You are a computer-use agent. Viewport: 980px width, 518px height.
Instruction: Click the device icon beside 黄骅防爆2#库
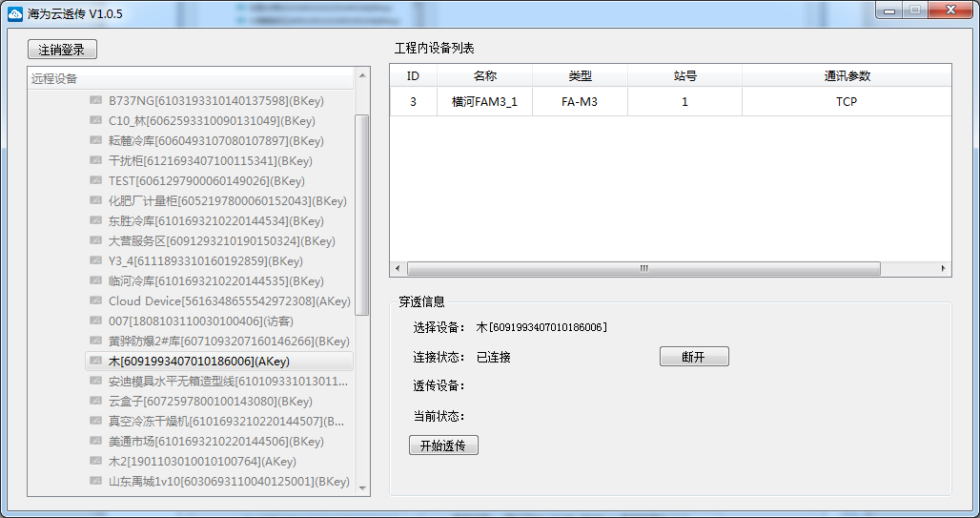click(x=95, y=341)
